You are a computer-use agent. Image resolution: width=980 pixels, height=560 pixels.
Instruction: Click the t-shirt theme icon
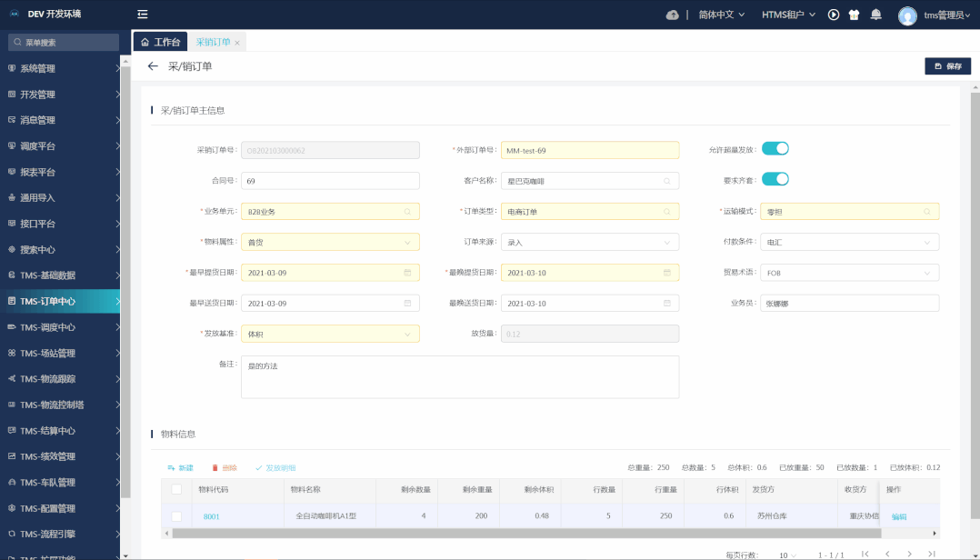pyautogui.click(x=854, y=15)
